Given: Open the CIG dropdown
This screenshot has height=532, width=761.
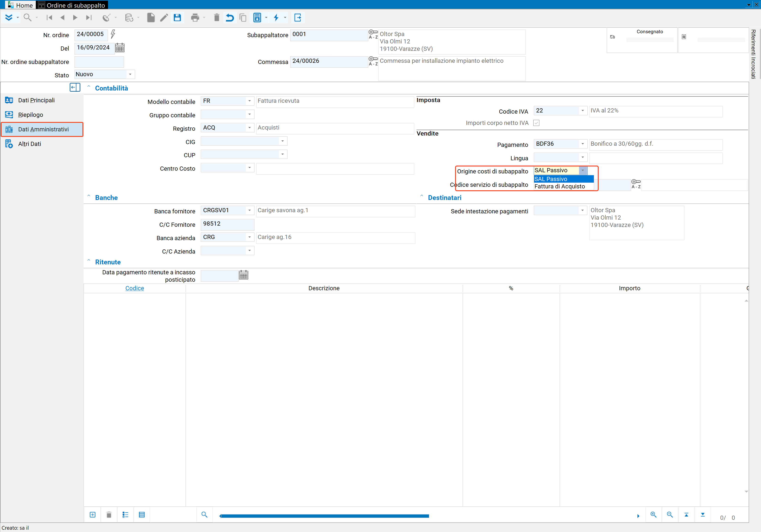Looking at the screenshot, I should pyautogui.click(x=282, y=141).
